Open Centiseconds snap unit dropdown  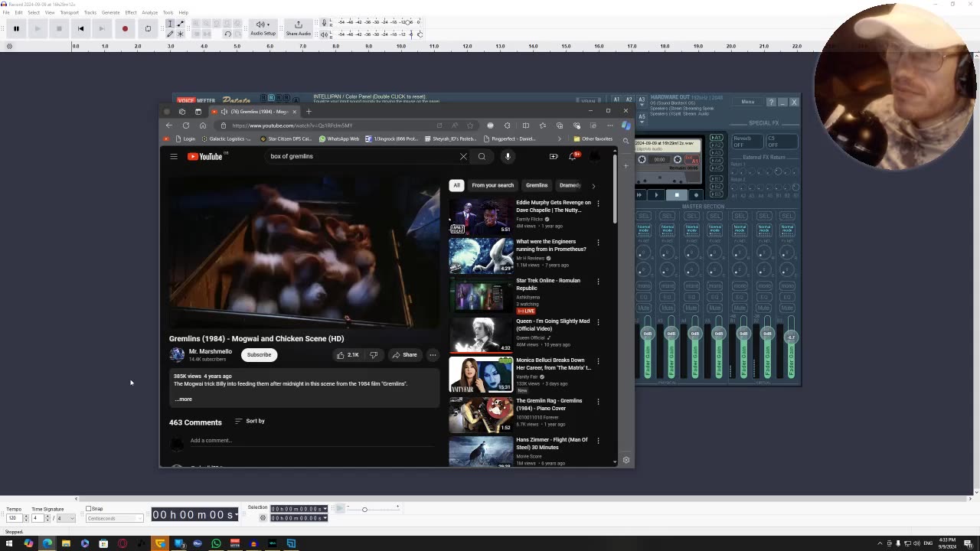[114, 518]
